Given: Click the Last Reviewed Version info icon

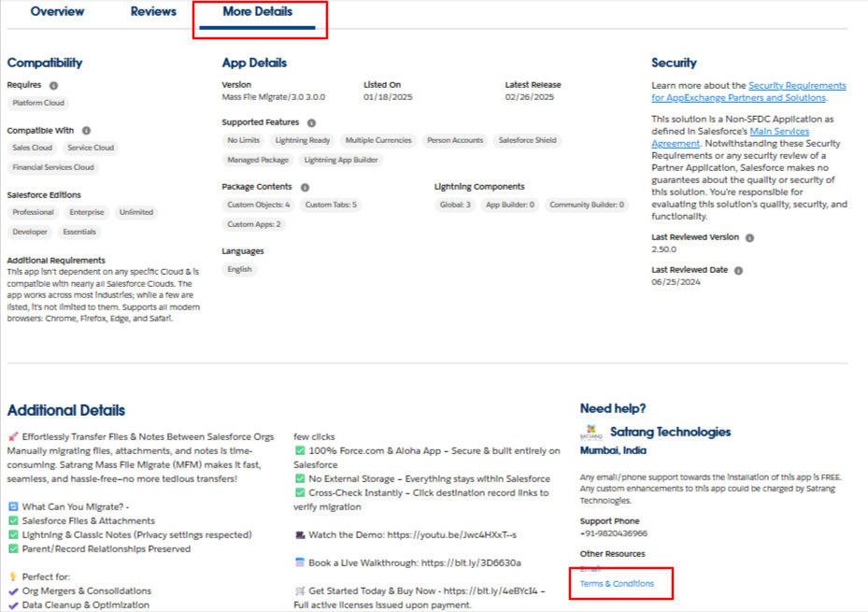Looking at the screenshot, I should 749,238.
